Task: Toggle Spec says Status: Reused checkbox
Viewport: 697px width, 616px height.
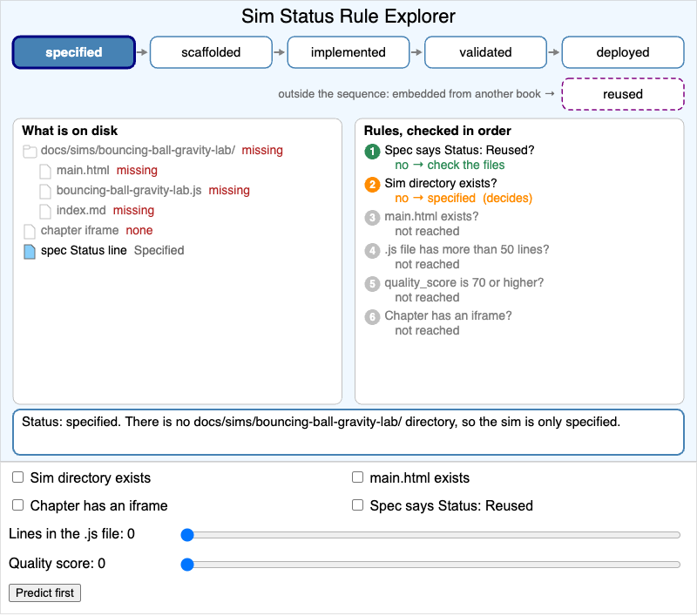Action: pos(357,505)
